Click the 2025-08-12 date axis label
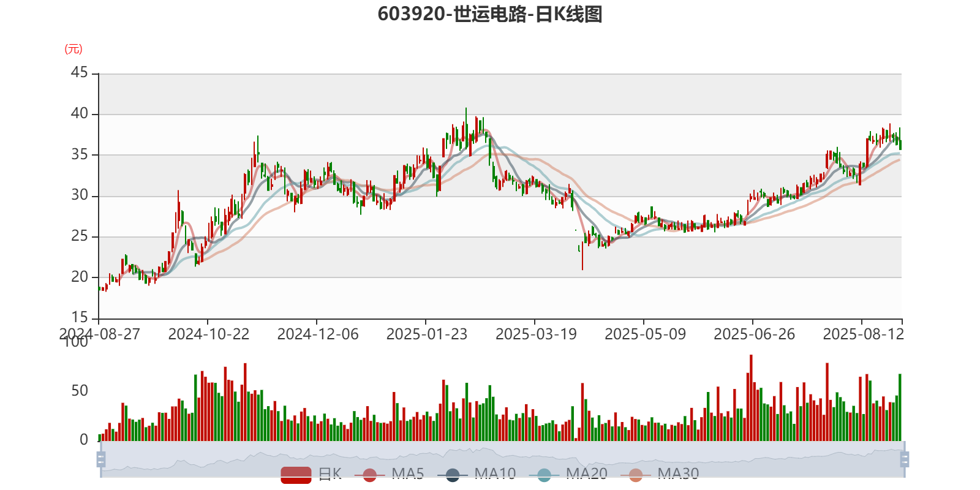The height and width of the screenshot is (490, 980). (x=863, y=334)
